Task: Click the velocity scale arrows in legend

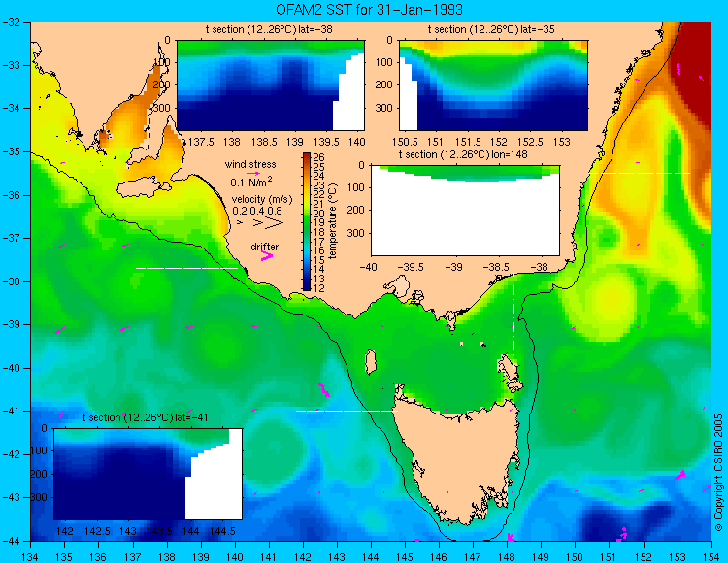Action: [260, 223]
